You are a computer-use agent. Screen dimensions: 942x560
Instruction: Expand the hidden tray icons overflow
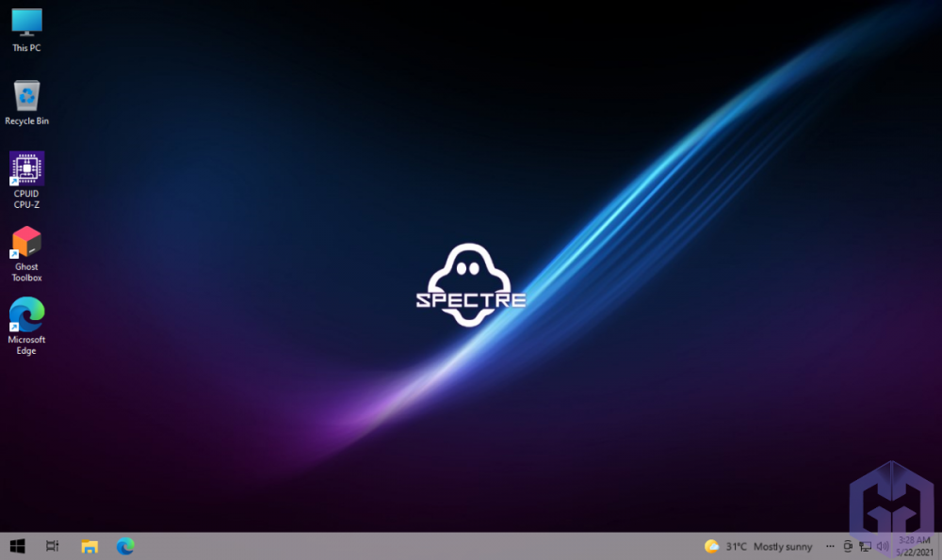[828, 546]
